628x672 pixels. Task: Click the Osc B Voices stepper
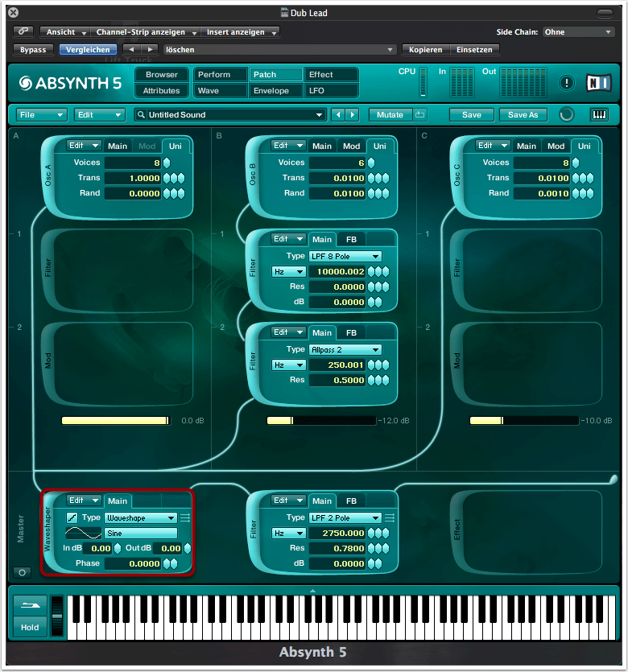[371, 163]
